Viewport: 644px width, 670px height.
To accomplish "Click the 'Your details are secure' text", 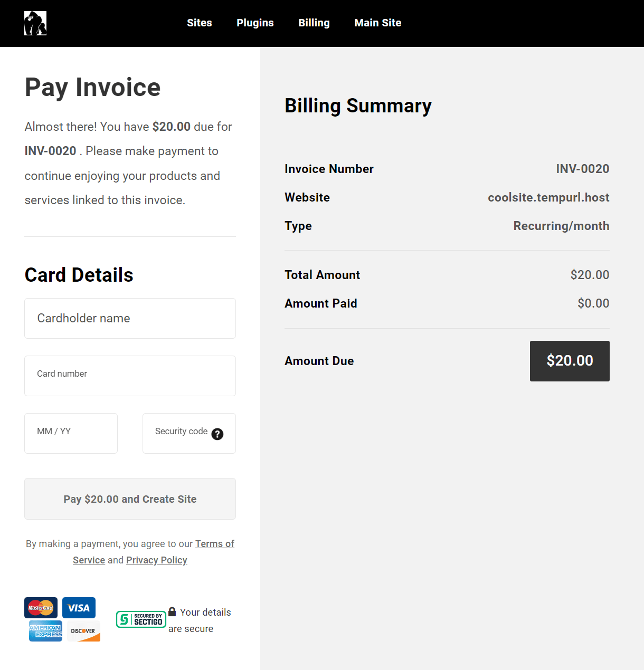I will pos(200,620).
